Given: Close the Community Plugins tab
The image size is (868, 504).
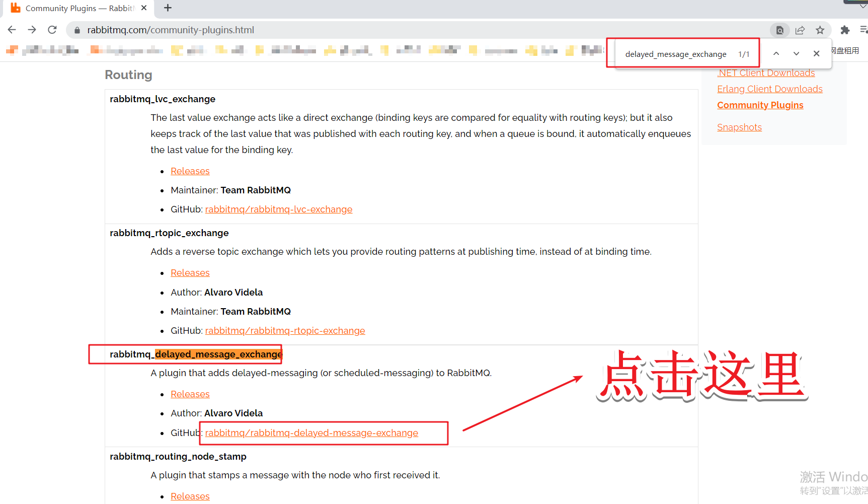Looking at the screenshot, I should [x=144, y=8].
